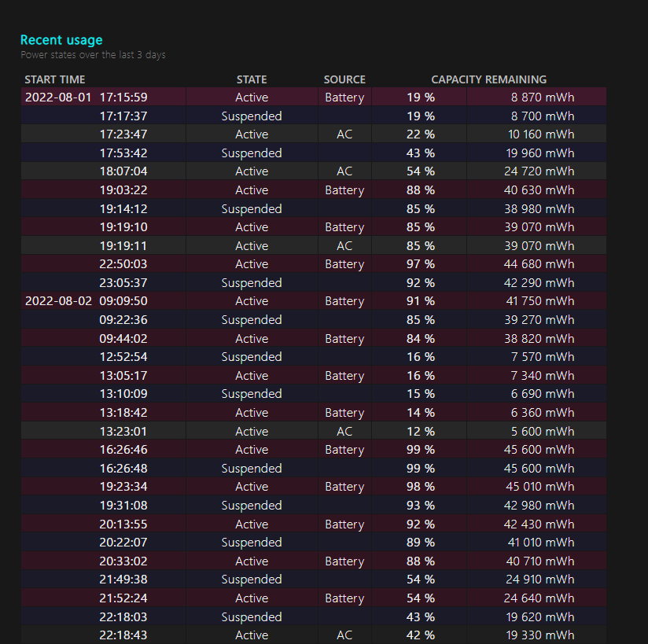Click the power states subtitle text
648x644 pixels.
(93, 55)
